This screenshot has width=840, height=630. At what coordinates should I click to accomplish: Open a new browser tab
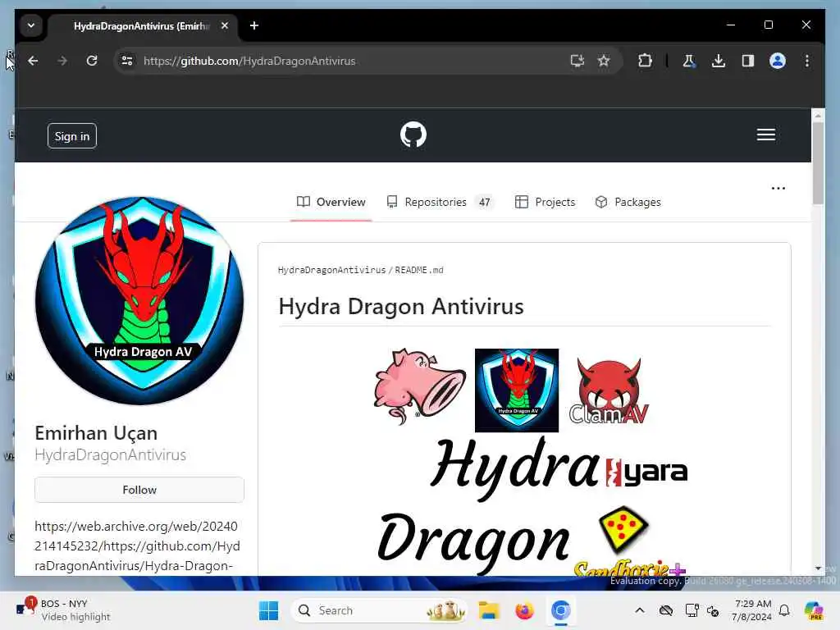[254, 25]
